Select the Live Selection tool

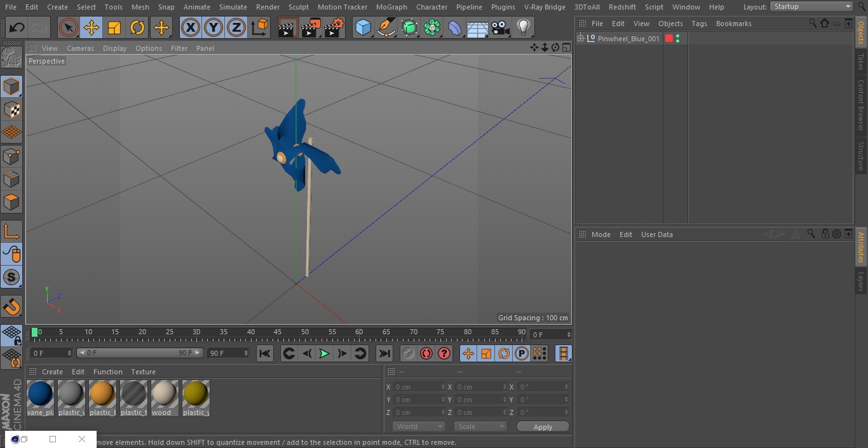[x=69, y=27]
